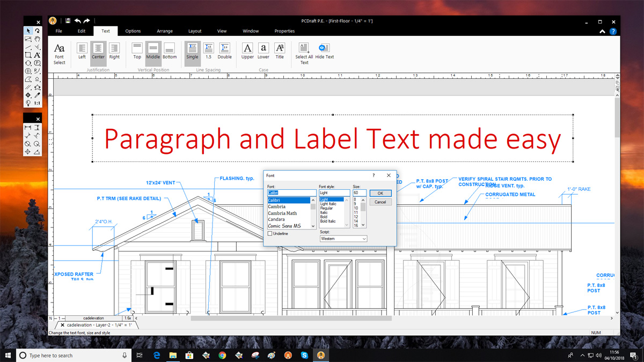Choose Bold Italic font style
The width and height of the screenshot is (644, 362).
pos(328,221)
